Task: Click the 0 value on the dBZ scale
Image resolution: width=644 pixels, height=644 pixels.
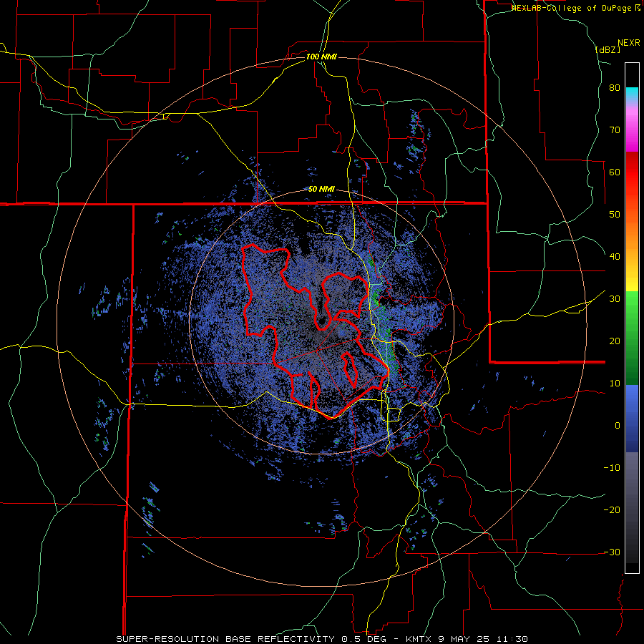Action: tap(618, 426)
